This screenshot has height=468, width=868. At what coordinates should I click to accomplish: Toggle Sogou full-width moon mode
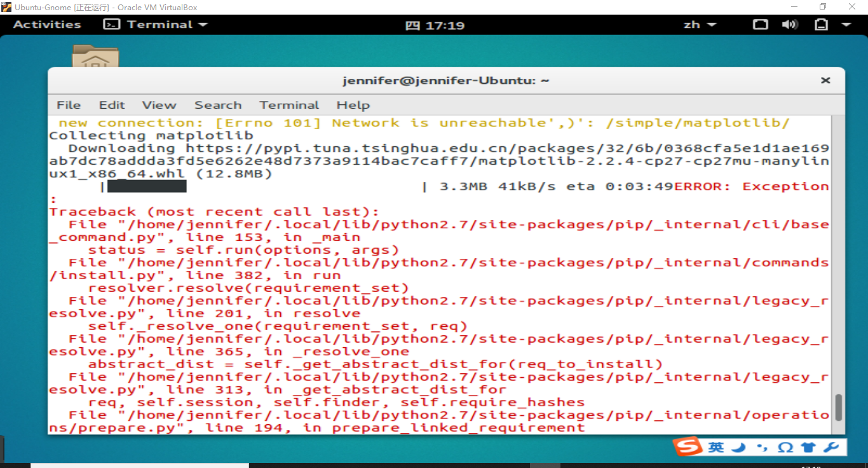tap(738, 448)
